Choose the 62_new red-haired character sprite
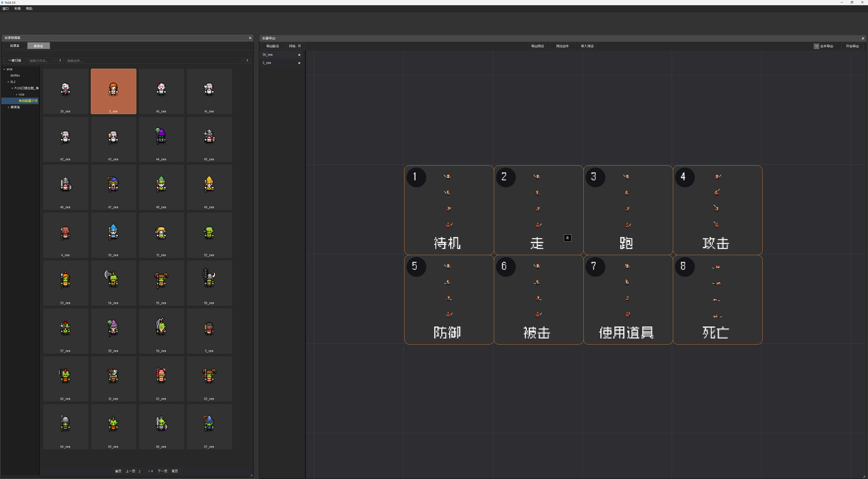Viewport: 868px width, 479px height. [161, 379]
